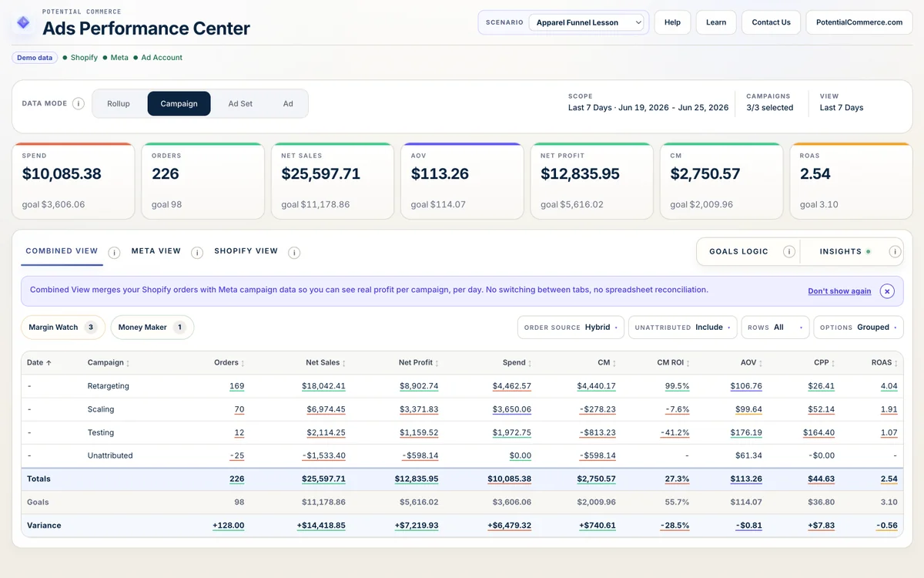Click the Retargeting campaign row name

109,386
